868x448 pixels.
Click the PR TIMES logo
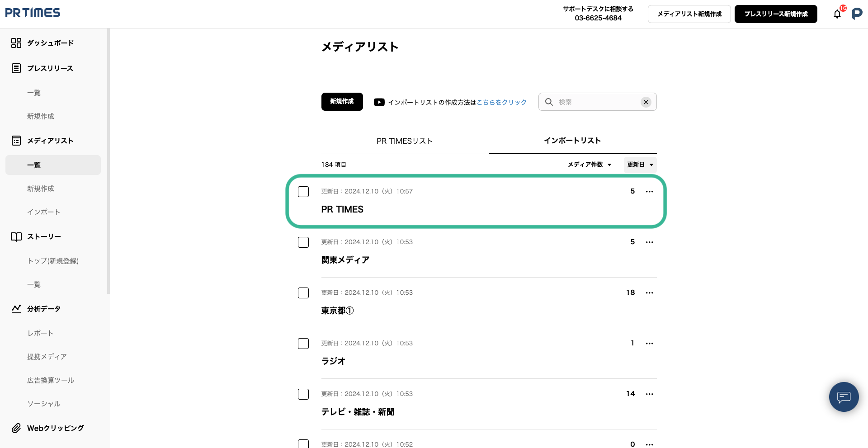tap(33, 13)
